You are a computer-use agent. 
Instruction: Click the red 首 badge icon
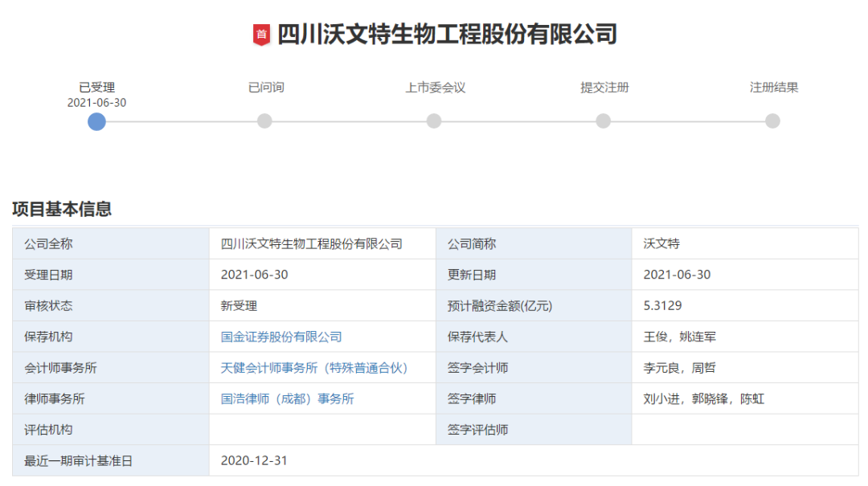tap(261, 35)
